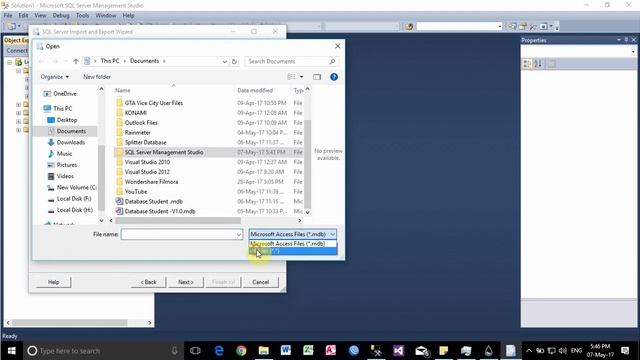Select the Rainmeter folder
640x360 pixels.
(137, 132)
